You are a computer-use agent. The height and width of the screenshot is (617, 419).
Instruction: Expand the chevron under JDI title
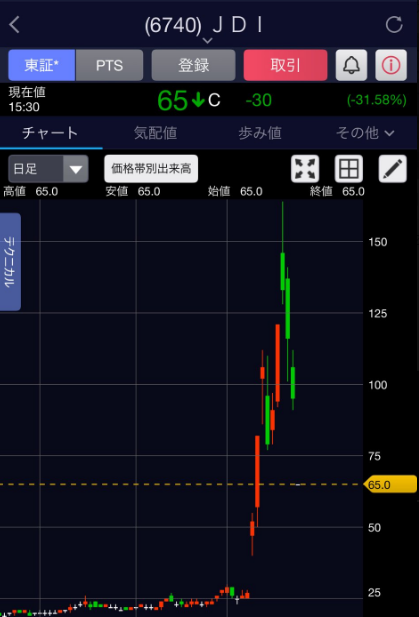(x=207, y=40)
